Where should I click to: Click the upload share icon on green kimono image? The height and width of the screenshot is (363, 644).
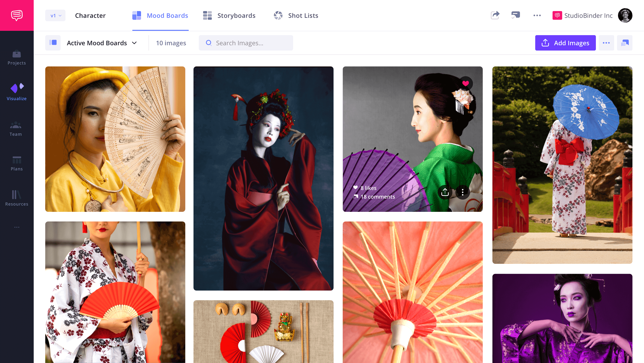point(445,192)
